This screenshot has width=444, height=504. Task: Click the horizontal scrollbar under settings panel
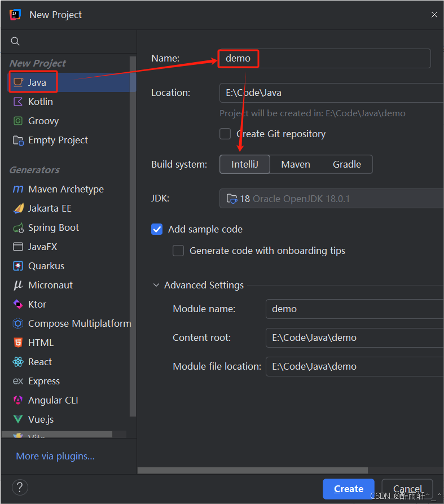[253, 470]
